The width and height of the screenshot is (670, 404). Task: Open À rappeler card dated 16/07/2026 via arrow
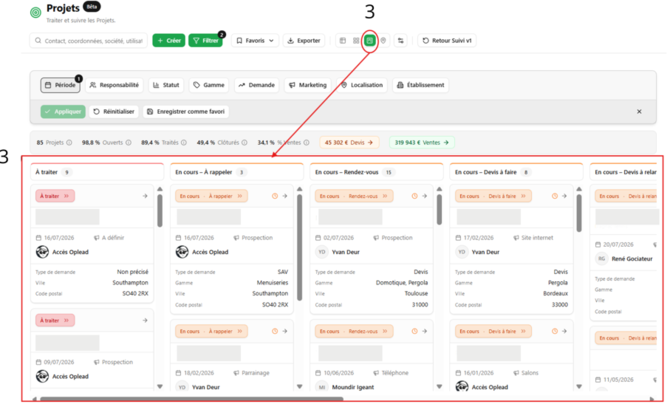[x=285, y=196]
